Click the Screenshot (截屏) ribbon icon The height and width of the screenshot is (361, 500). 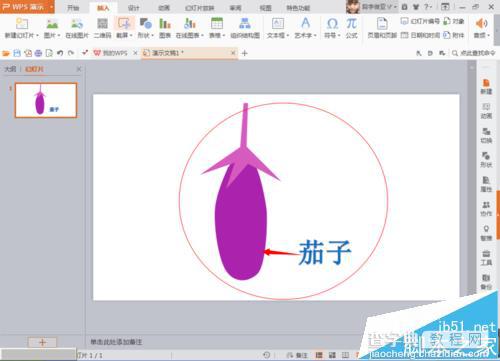[124, 24]
